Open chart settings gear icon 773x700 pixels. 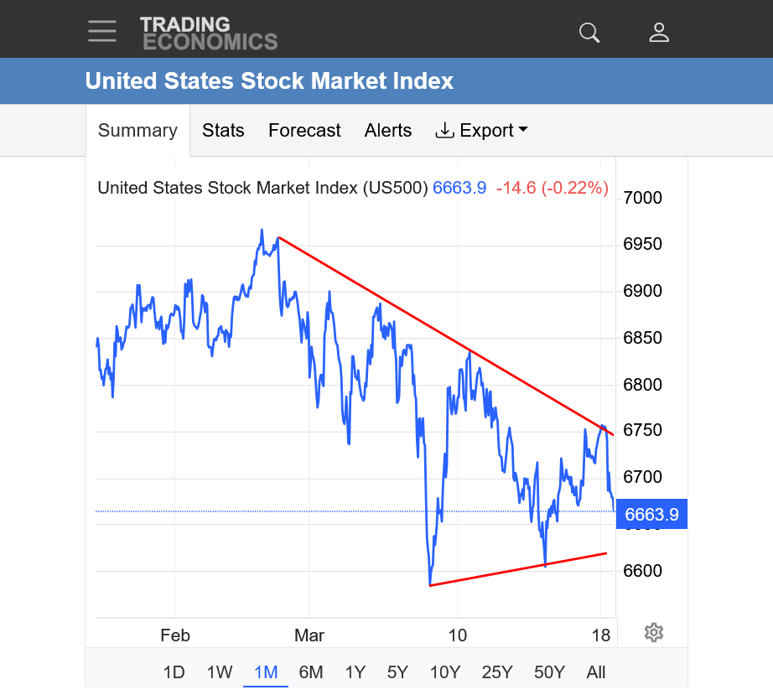(x=654, y=632)
